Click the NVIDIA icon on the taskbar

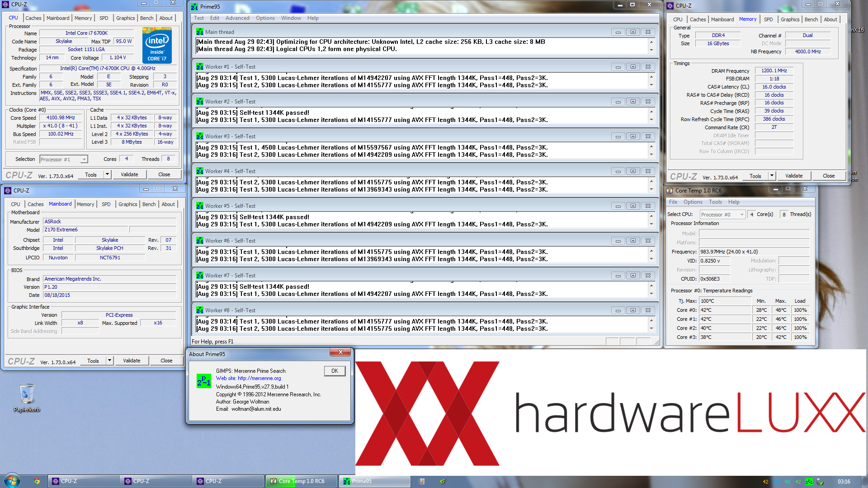pyautogui.click(x=443, y=482)
